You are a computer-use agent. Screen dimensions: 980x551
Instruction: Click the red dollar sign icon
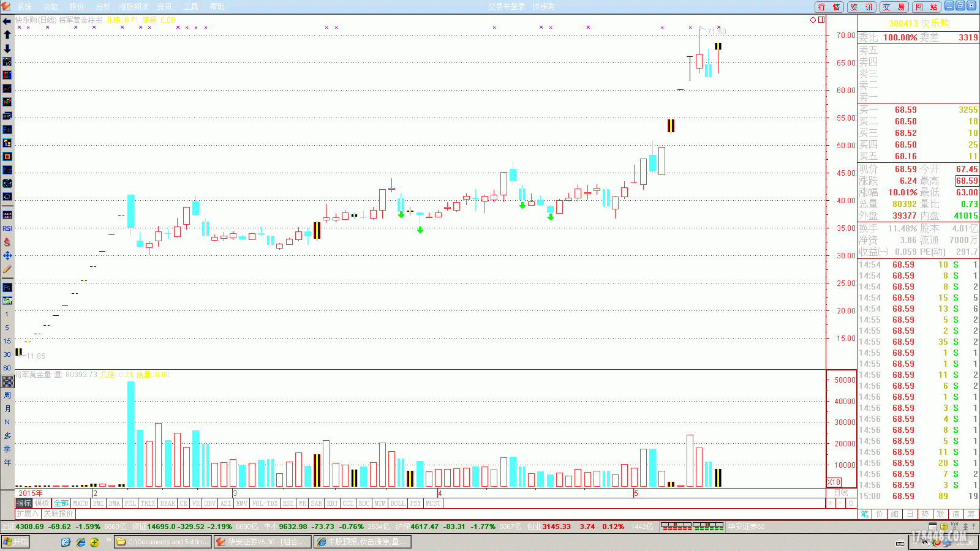point(7,242)
